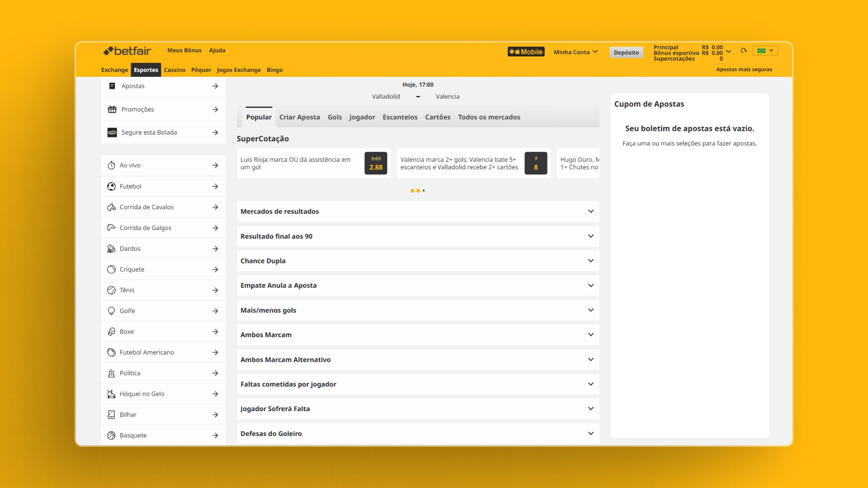Select the 8 odds Valencia SuperCotação button
The image size is (868, 488).
(536, 163)
